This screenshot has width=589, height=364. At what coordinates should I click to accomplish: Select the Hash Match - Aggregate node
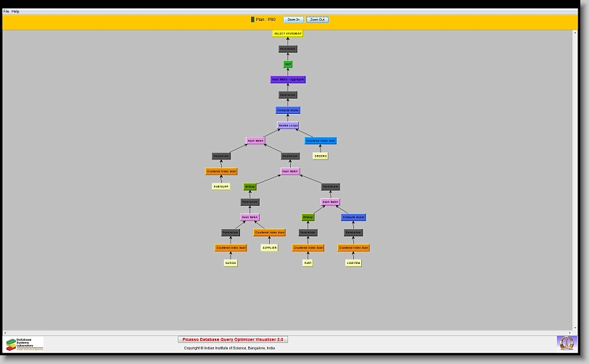pyautogui.click(x=288, y=80)
